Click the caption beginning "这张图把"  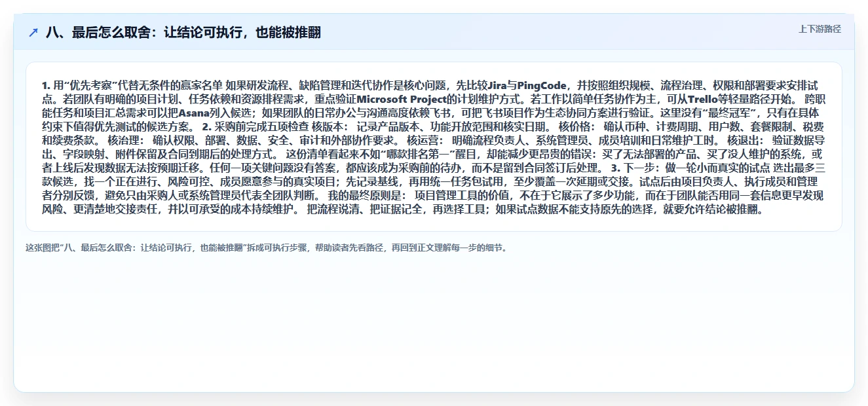click(x=266, y=248)
